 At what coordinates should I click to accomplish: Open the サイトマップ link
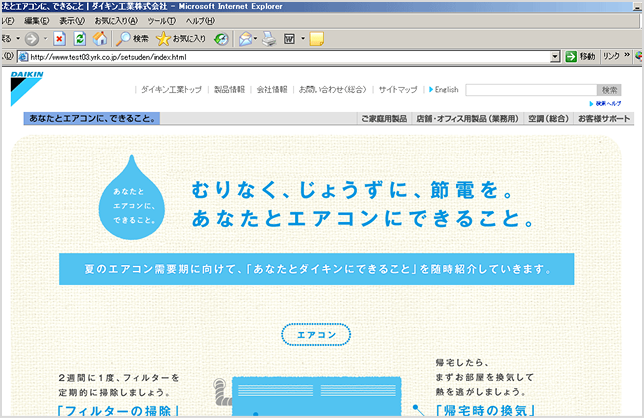point(398,89)
